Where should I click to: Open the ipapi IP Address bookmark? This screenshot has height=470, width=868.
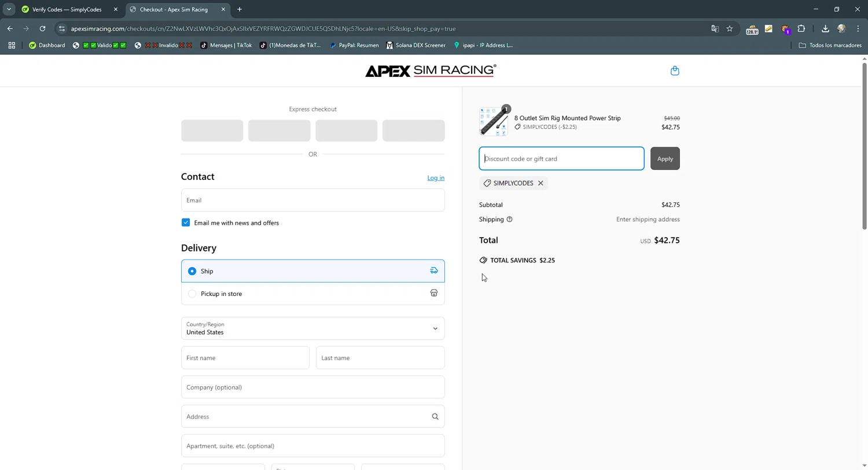(483, 45)
